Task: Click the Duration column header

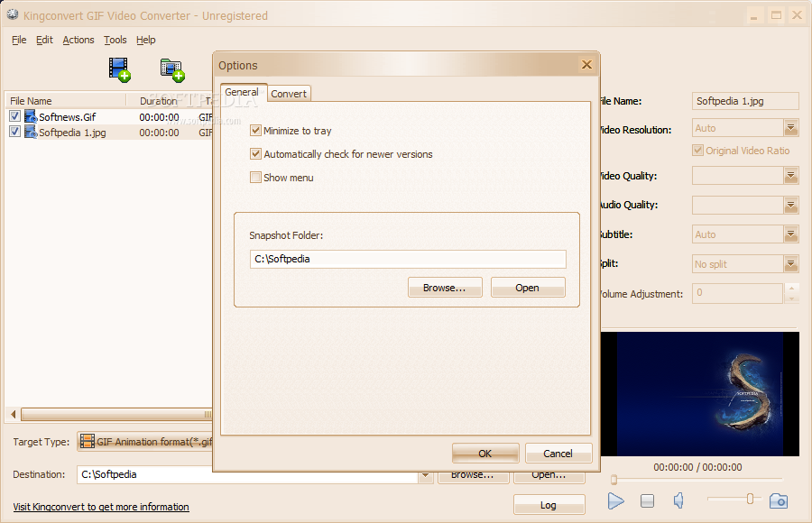Action: 159,101
